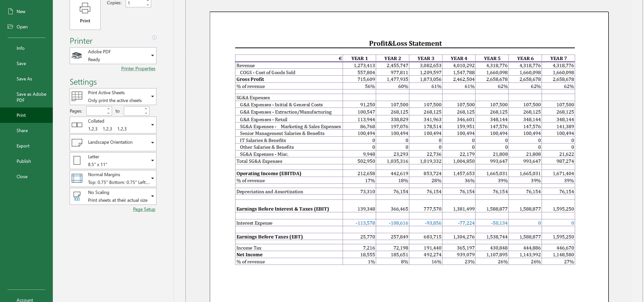This screenshot has height=302, width=644.
Task: Expand the Letter paper size dropdown
Action: pyautogui.click(x=152, y=161)
